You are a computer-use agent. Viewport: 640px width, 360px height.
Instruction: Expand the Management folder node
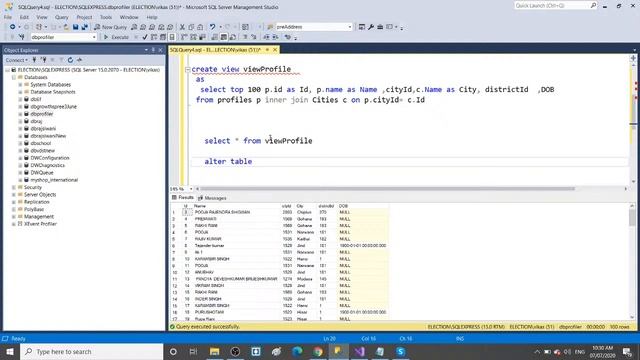[x=13, y=217]
